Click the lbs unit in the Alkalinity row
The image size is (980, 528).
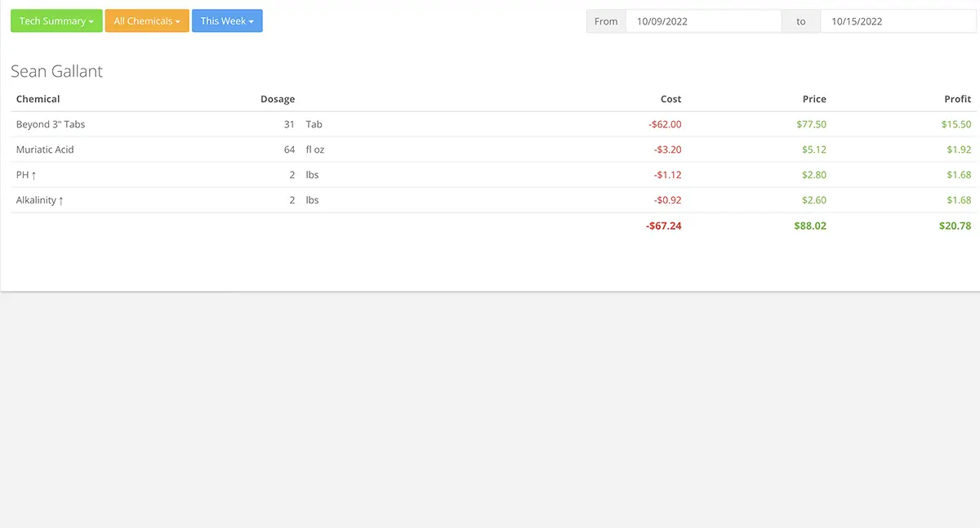coord(312,200)
